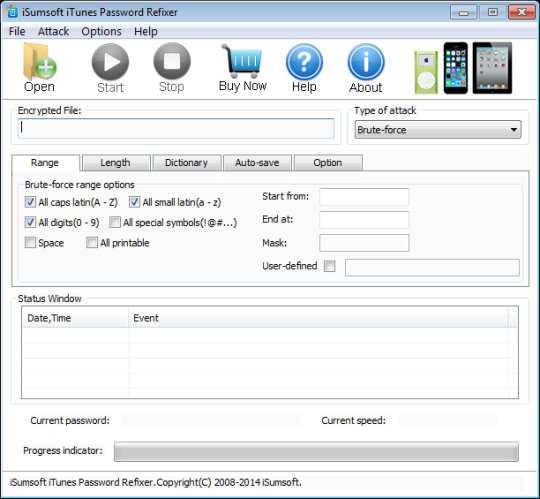Click the Event column header

click(318, 318)
